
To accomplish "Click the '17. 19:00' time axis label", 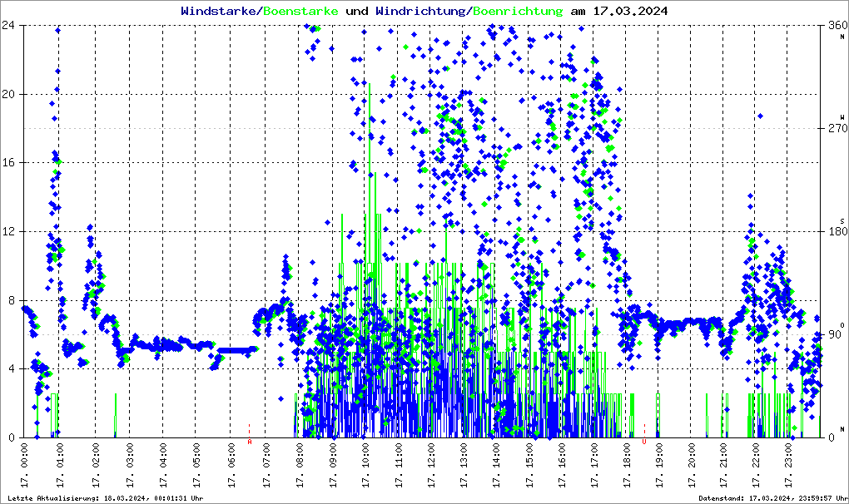I will (659, 466).
